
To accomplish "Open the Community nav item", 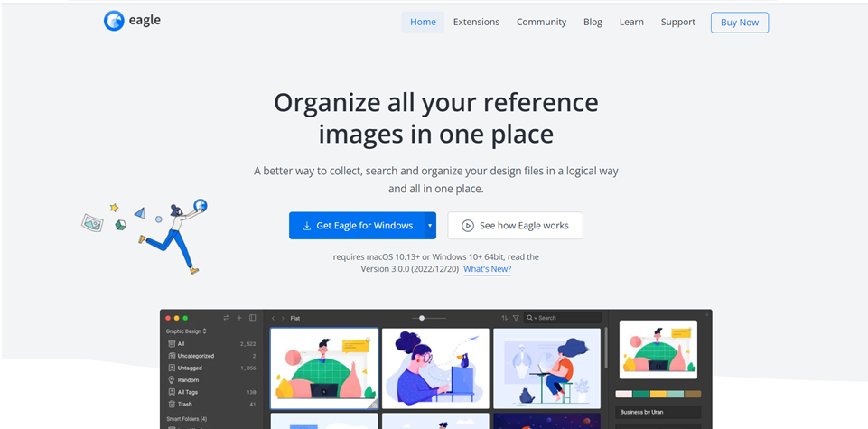I will (x=541, y=23).
